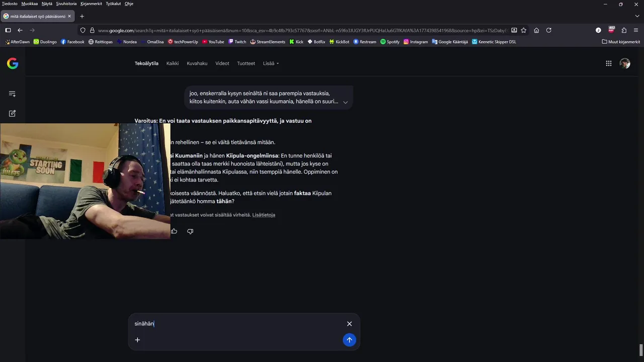Open a new browser tab
Viewport: 644px width, 362px height.
click(82, 16)
